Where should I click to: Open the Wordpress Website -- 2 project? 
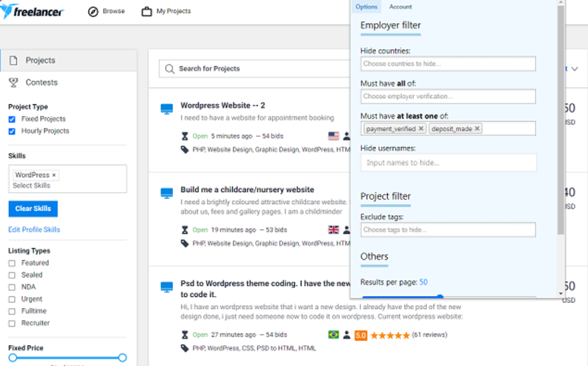point(222,105)
